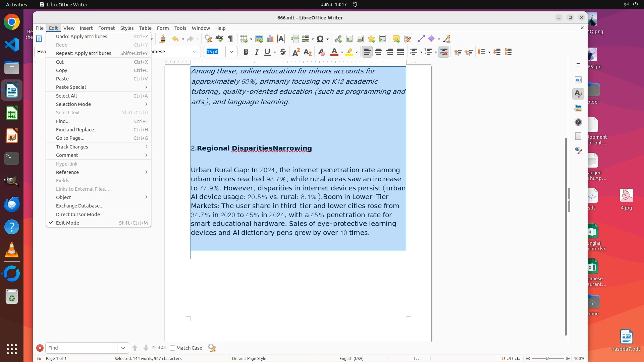Apply Superscript formatting icon
This screenshot has height=362, width=644.
[x=296, y=52]
